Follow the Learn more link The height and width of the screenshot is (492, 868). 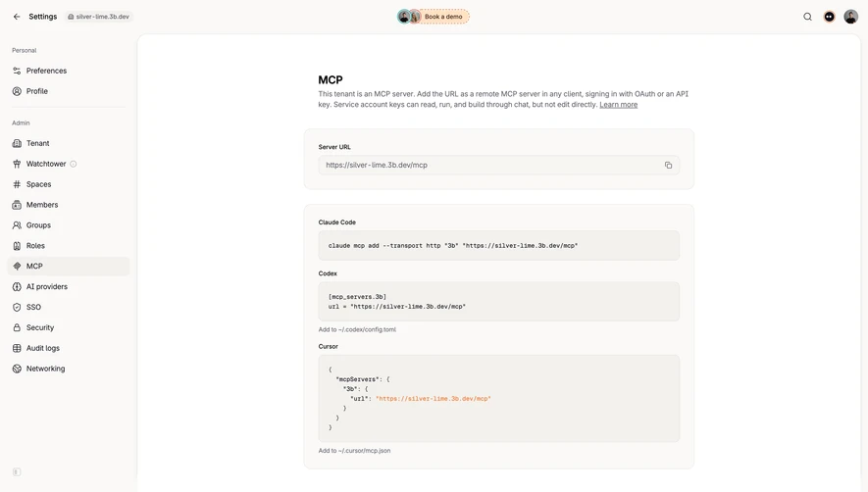(618, 105)
